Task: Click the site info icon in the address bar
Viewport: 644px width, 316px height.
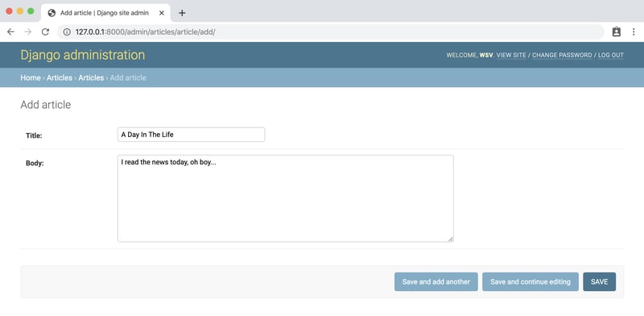Action: point(67,31)
